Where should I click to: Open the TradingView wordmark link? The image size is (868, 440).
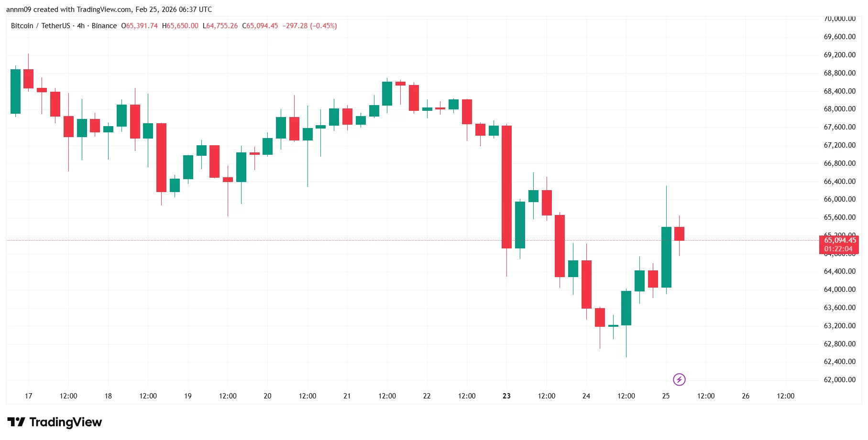point(66,422)
